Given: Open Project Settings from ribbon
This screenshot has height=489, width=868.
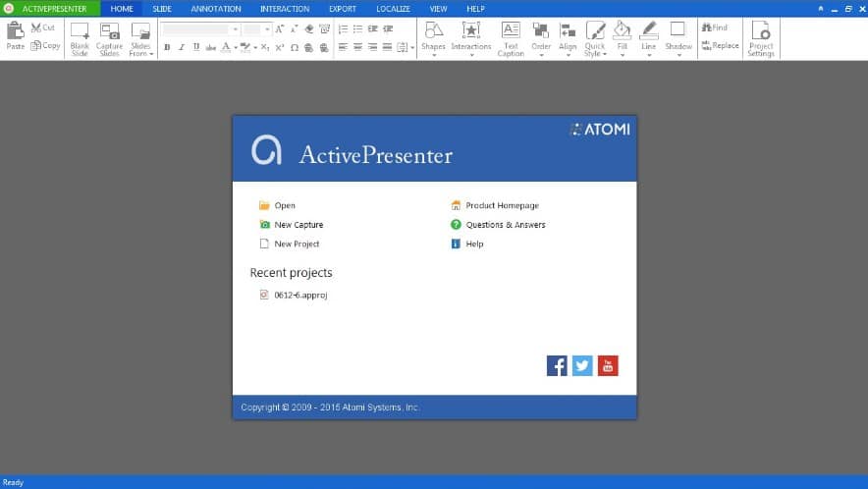Looking at the screenshot, I should [x=761, y=38].
